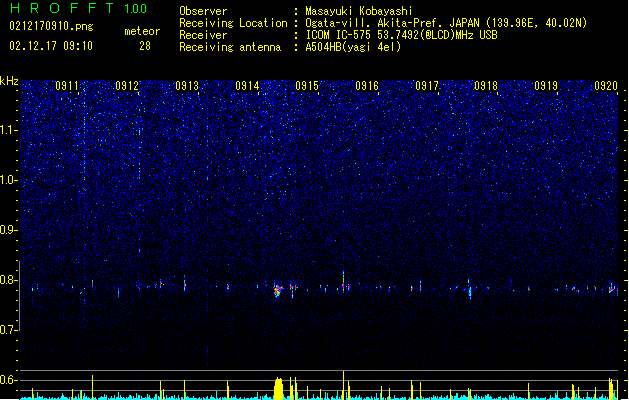Click the large meteor echo after 0914
629x400 pixels.
pyautogui.click(x=278, y=290)
